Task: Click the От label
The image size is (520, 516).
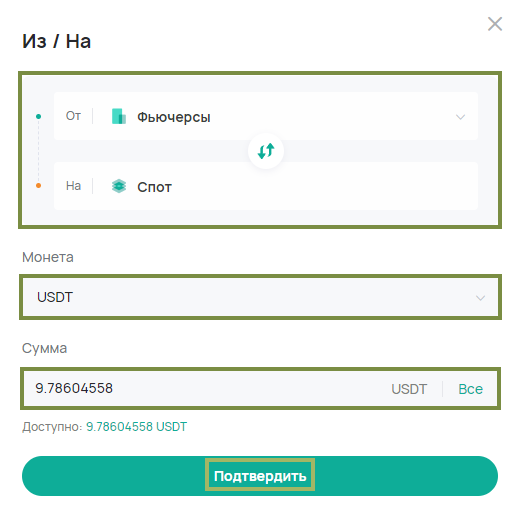Action: point(73,116)
